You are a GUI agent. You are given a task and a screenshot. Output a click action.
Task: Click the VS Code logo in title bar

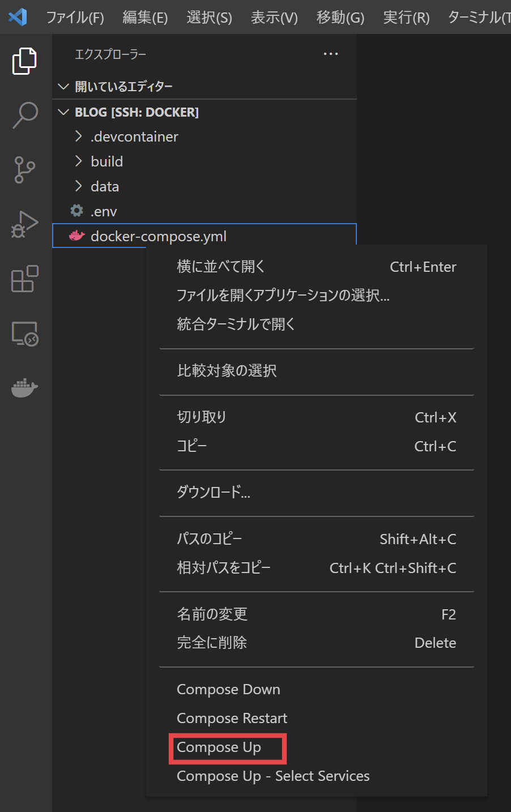(x=17, y=17)
